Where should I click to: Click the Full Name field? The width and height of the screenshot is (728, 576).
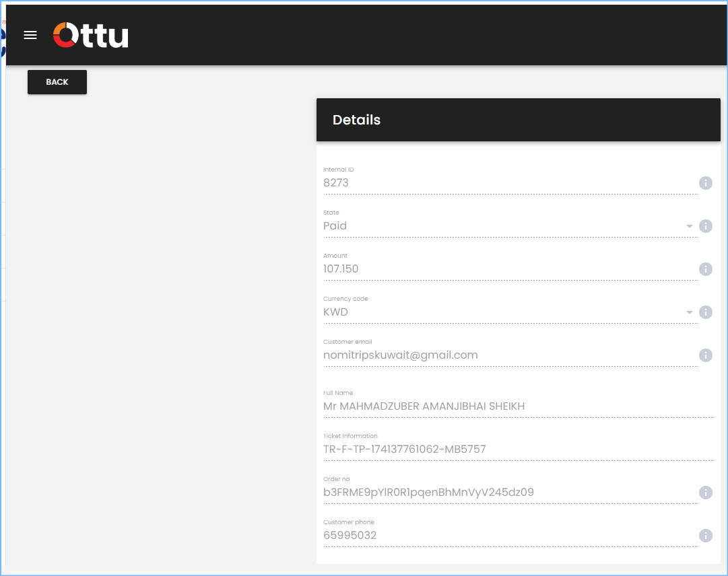518,406
